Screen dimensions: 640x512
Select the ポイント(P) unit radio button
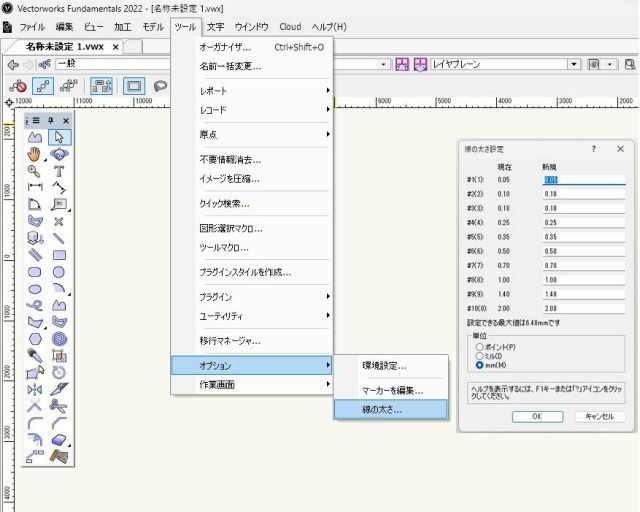tap(480, 347)
